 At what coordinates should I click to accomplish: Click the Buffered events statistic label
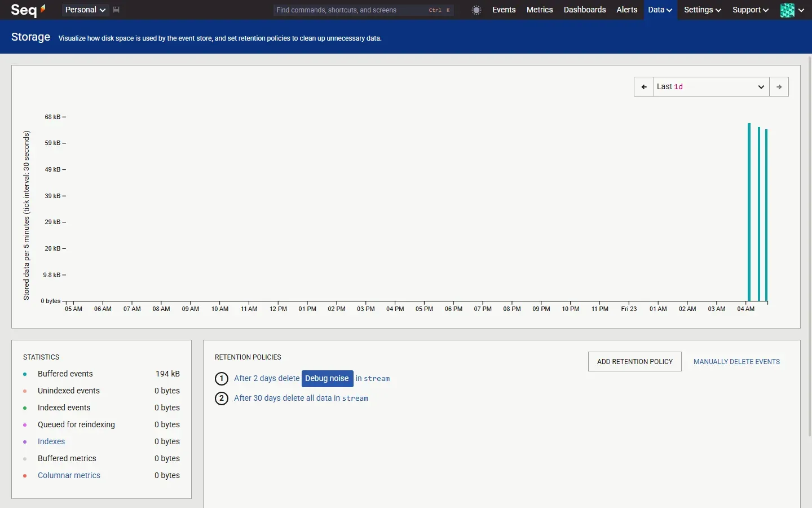point(65,374)
